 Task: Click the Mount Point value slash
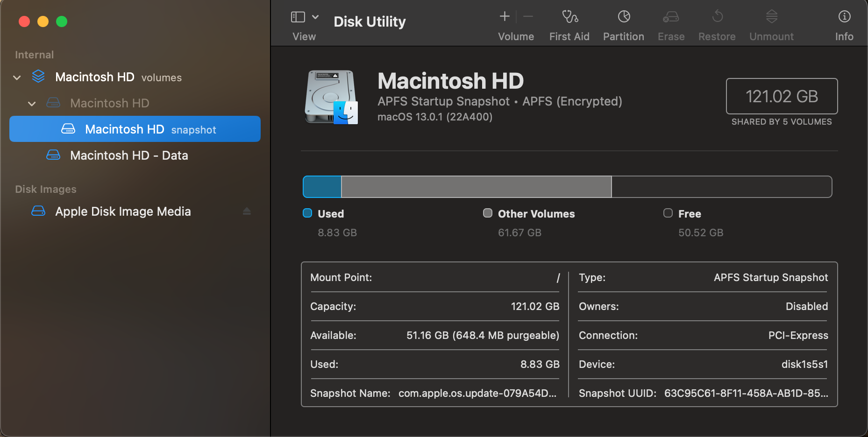(558, 278)
